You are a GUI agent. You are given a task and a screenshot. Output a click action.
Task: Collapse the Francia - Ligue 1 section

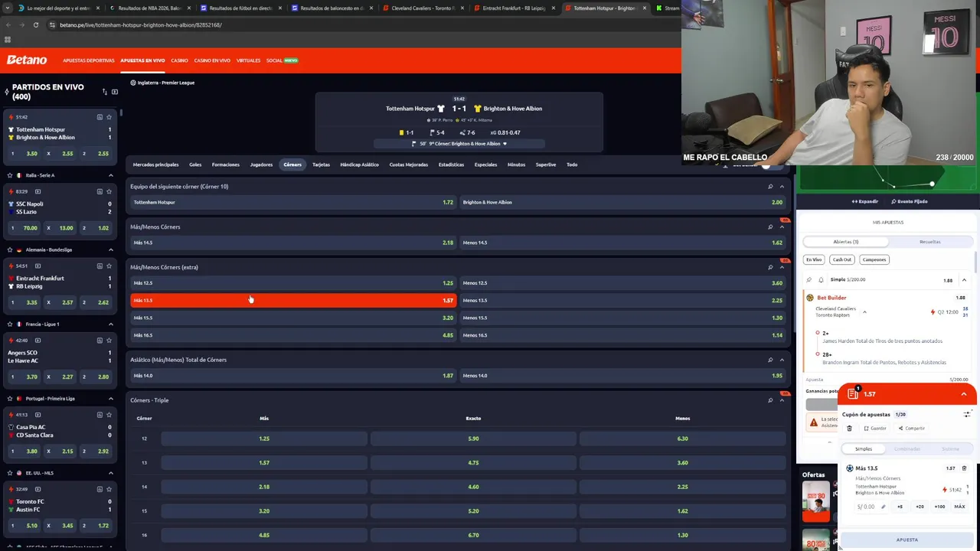pyautogui.click(x=110, y=324)
